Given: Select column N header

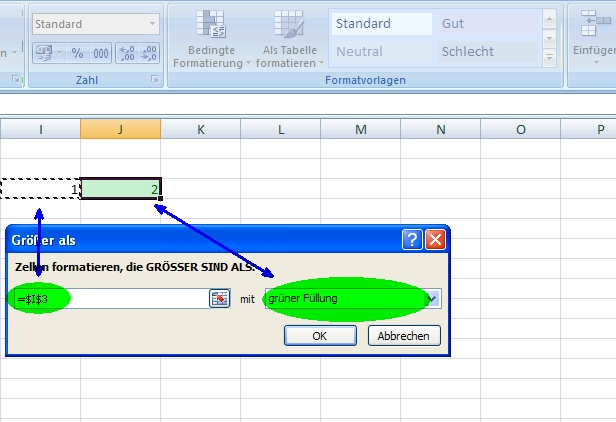Looking at the screenshot, I should coord(441,129).
